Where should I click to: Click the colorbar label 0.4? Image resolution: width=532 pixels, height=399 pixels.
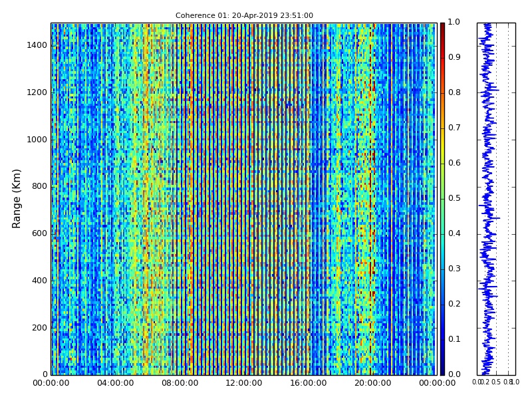click(454, 234)
